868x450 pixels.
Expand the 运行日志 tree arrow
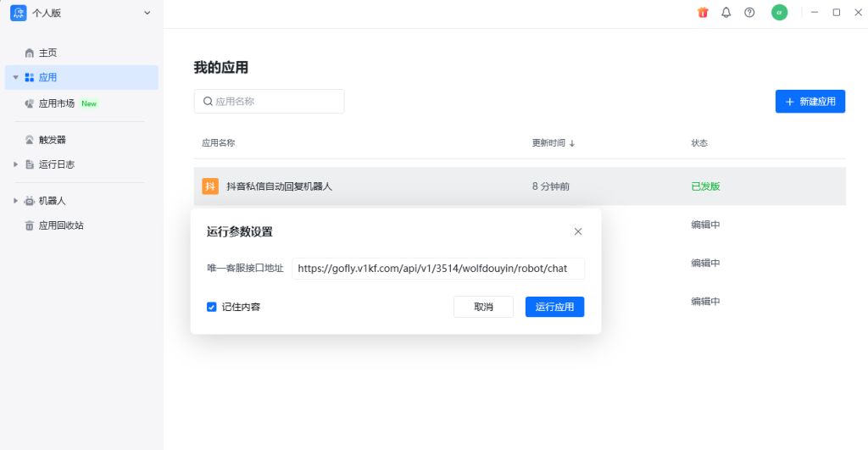click(x=15, y=164)
